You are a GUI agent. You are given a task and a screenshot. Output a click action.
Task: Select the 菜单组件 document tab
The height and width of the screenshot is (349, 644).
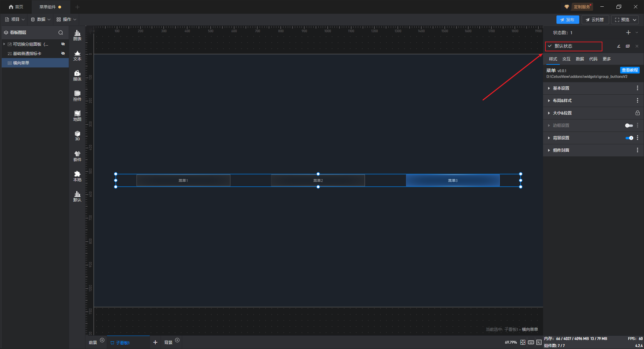[x=50, y=7]
